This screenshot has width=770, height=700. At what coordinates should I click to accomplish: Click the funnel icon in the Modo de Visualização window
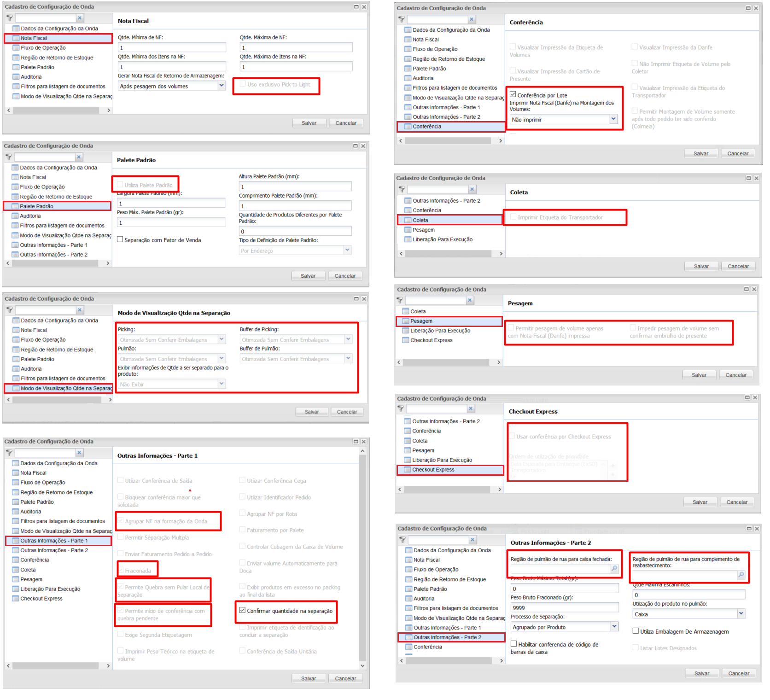[10, 310]
